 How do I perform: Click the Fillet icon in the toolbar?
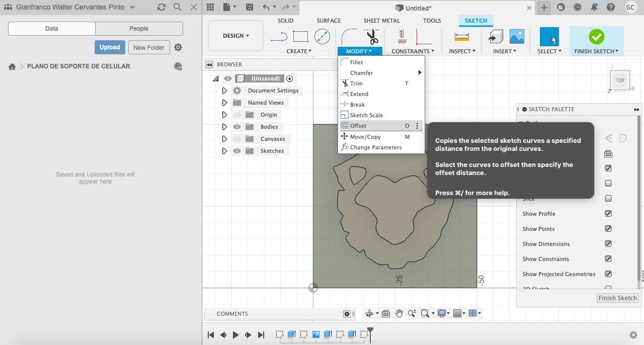click(349, 36)
